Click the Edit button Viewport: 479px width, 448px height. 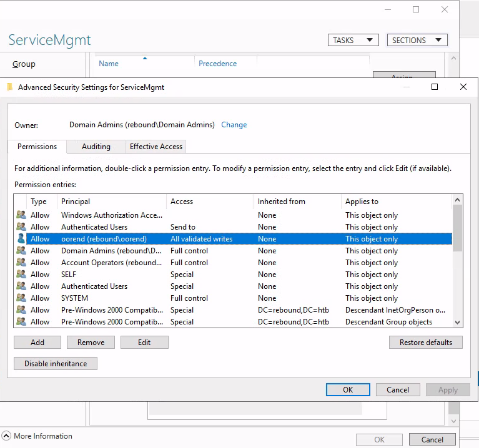[144, 343]
